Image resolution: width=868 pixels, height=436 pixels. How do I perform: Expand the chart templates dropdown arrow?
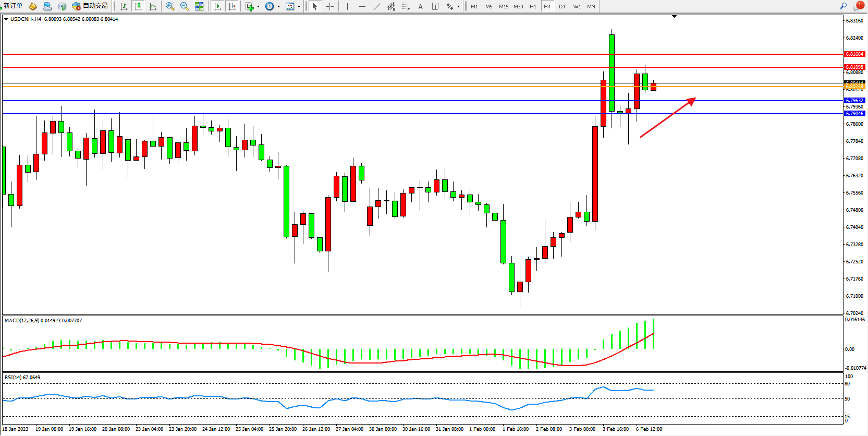click(x=299, y=7)
